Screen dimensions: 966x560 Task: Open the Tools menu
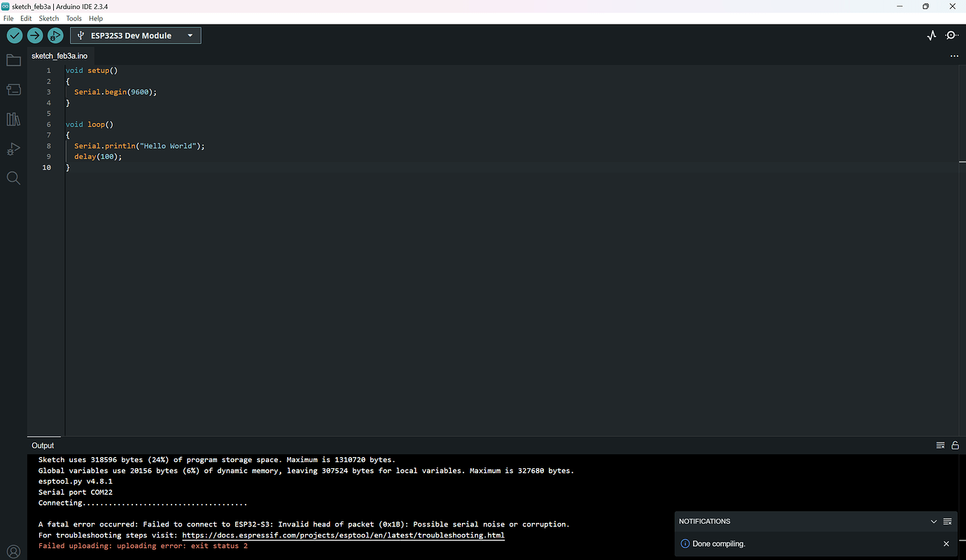click(73, 18)
